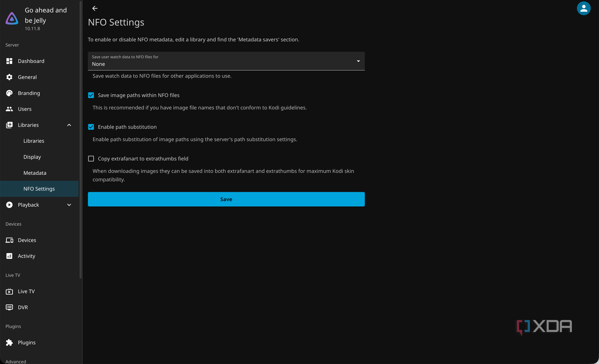Click the NFO Settings page heading

coord(116,22)
